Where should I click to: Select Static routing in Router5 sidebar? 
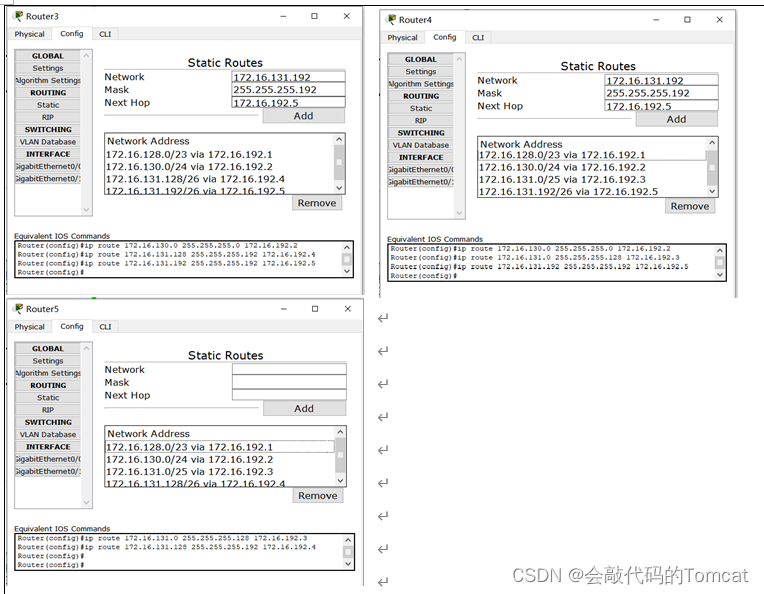coord(48,398)
